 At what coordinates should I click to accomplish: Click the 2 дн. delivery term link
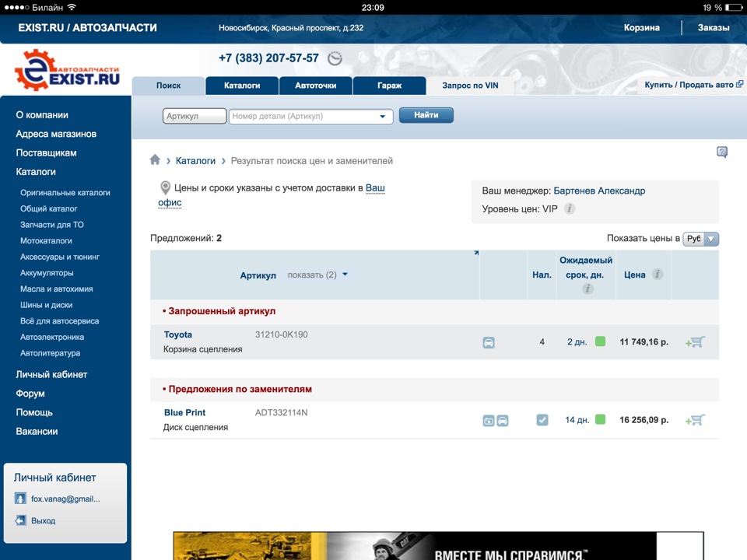(577, 342)
